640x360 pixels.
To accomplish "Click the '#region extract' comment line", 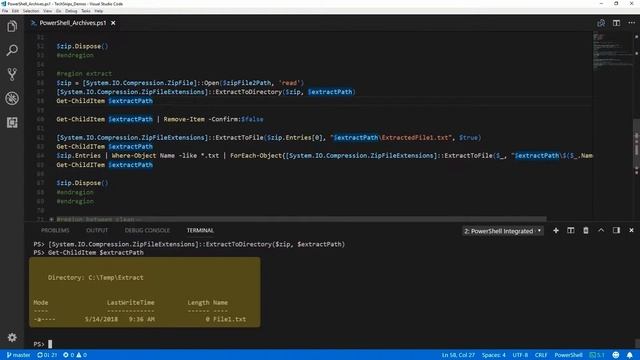I will click(84, 74).
